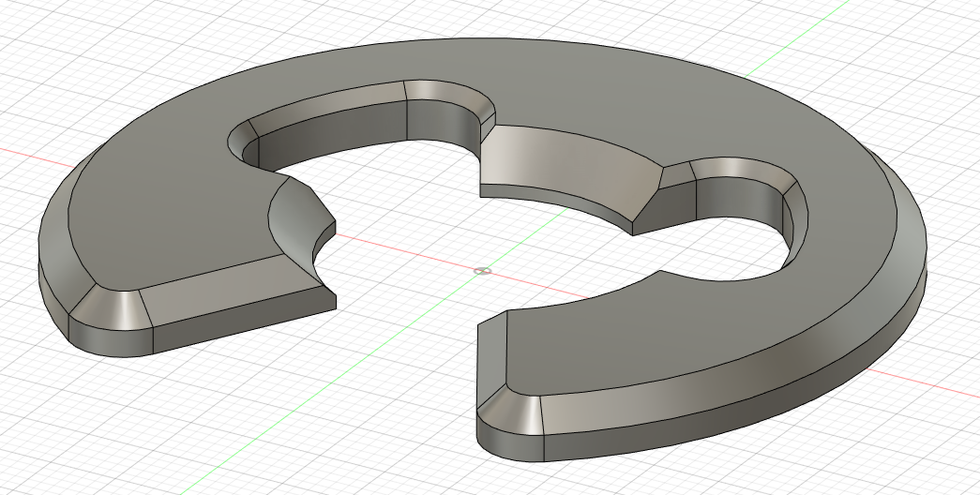Select the origin point at the clip center

(482, 272)
